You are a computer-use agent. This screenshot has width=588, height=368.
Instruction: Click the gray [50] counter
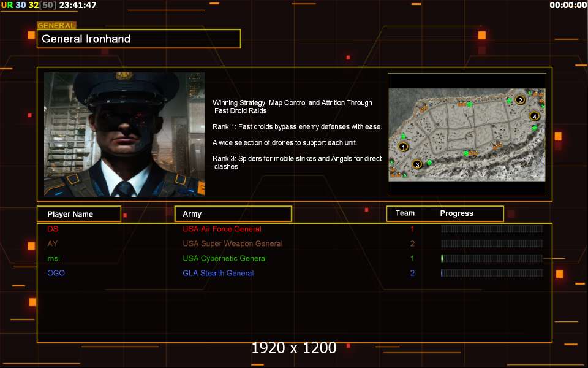[x=48, y=6]
